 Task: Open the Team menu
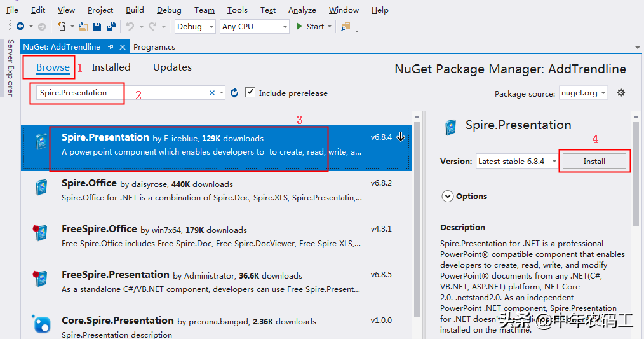[x=204, y=10]
